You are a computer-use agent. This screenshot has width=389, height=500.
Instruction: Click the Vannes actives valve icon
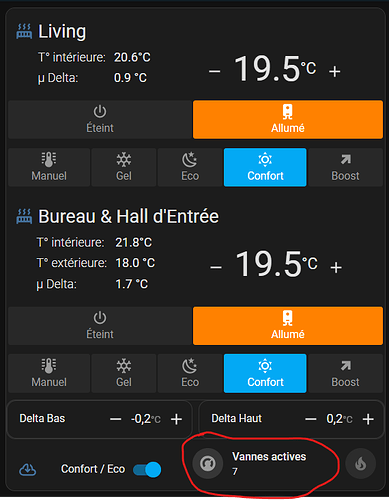208,463
